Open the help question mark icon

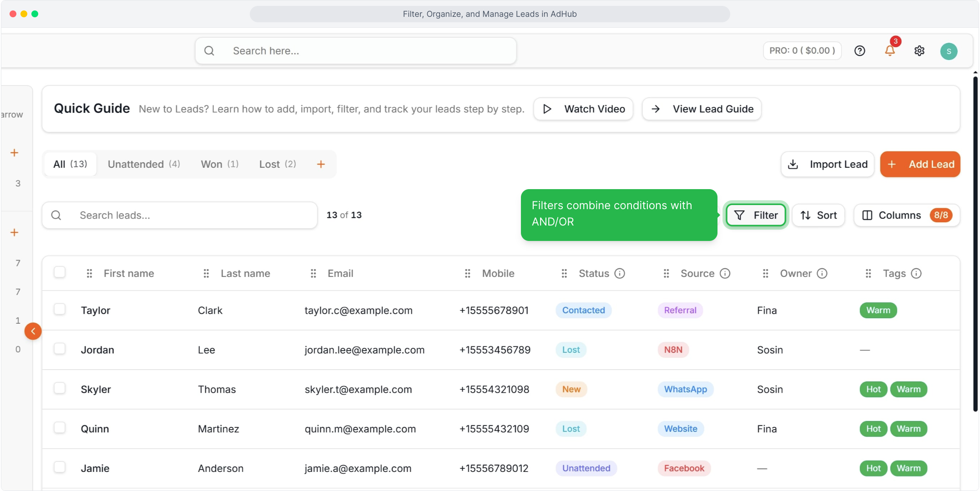tap(859, 51)
